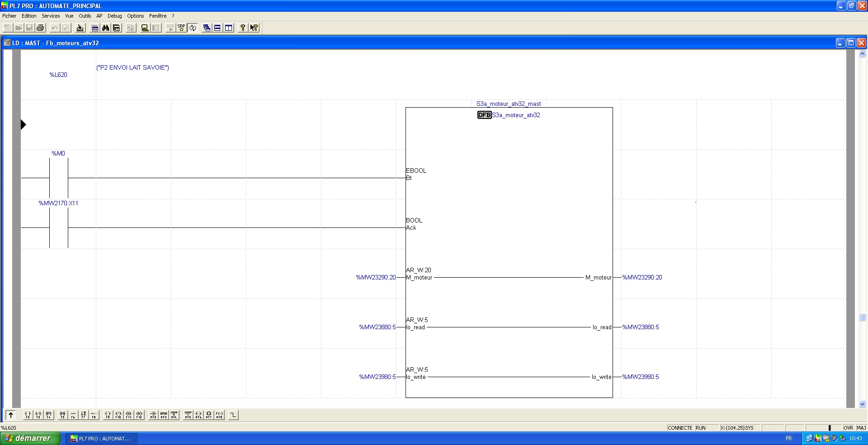Screen dimensions: 868x445
Task: Select the normally open contact F2 tool
Action: click(x=28, y=415)
